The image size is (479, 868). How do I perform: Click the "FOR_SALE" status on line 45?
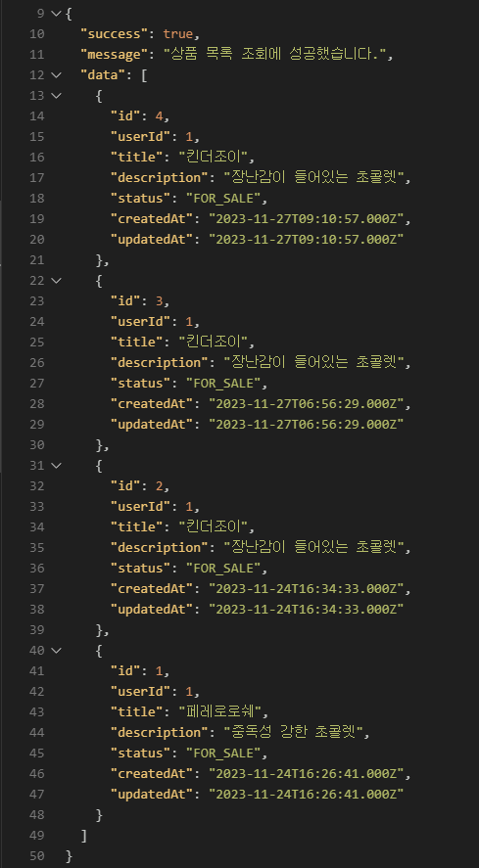tap(223, 754)
